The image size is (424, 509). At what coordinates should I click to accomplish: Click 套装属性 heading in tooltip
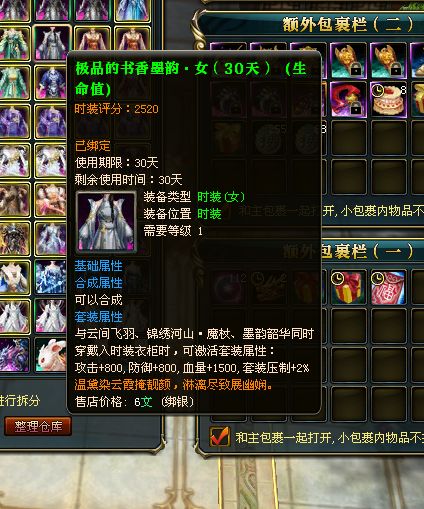coord(98,317)
